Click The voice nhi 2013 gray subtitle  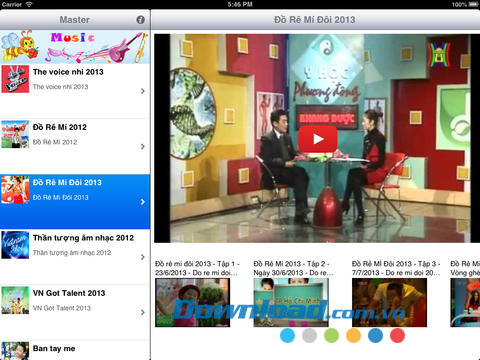[x=60, y=87]
